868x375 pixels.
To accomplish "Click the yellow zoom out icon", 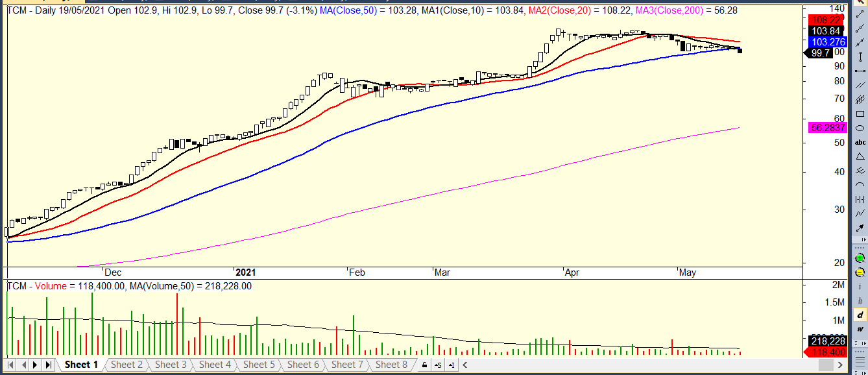I will click(x=860, y=272).
